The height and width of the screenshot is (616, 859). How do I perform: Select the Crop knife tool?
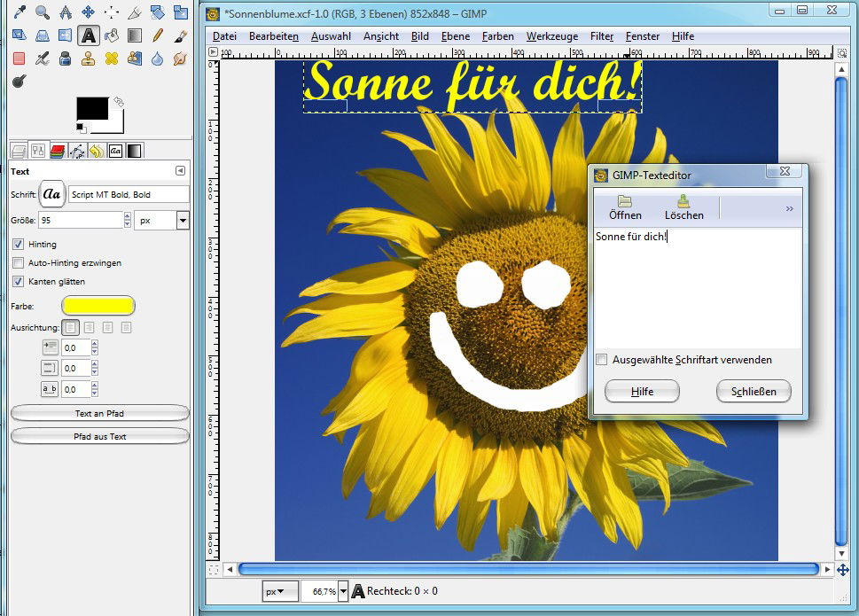[x=134, y=12]
